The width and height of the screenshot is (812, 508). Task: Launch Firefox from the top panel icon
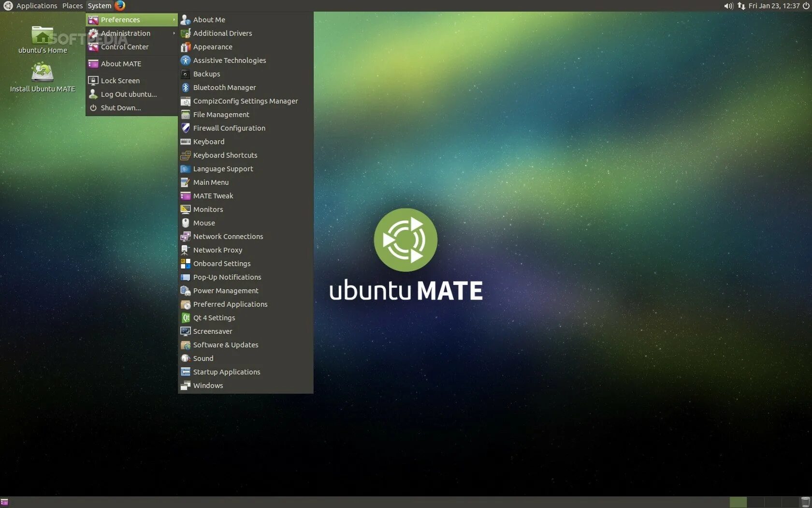(120, 6)
